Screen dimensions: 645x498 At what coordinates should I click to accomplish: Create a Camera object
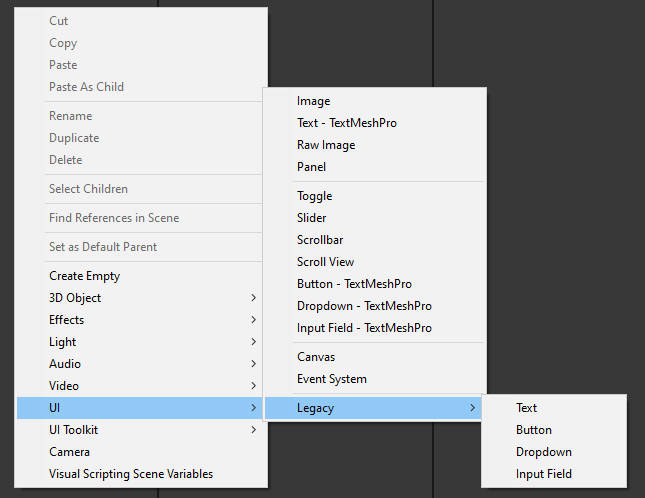69,452
